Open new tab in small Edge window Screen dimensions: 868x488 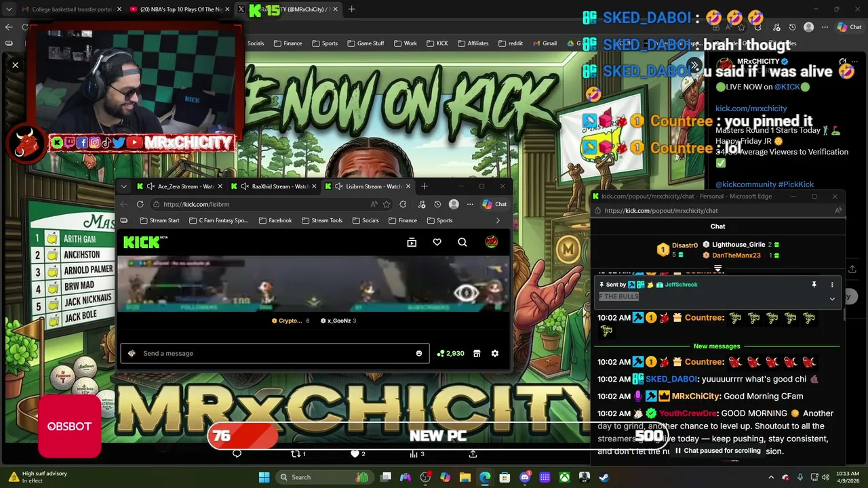(x=425, y=186)
